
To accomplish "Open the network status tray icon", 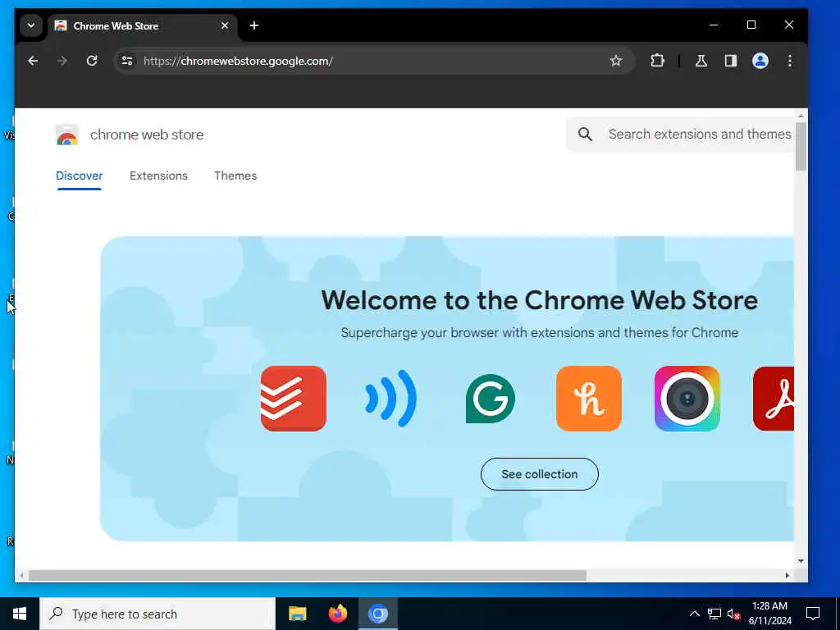I will point(714,614).
